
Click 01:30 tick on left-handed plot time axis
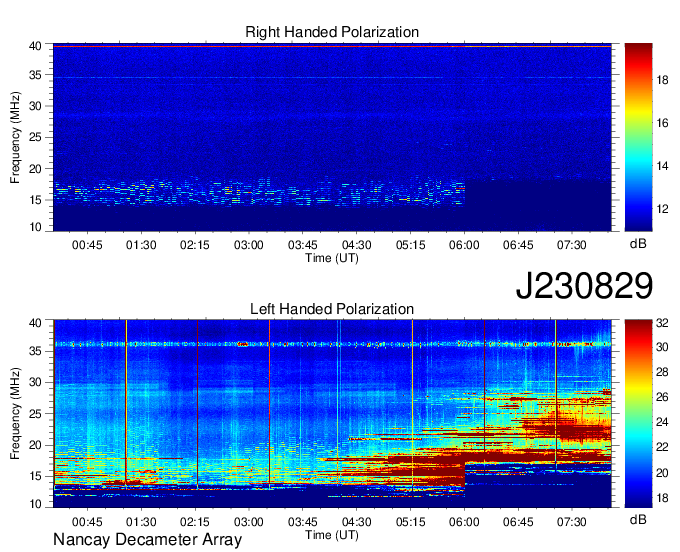pos(141,522)
